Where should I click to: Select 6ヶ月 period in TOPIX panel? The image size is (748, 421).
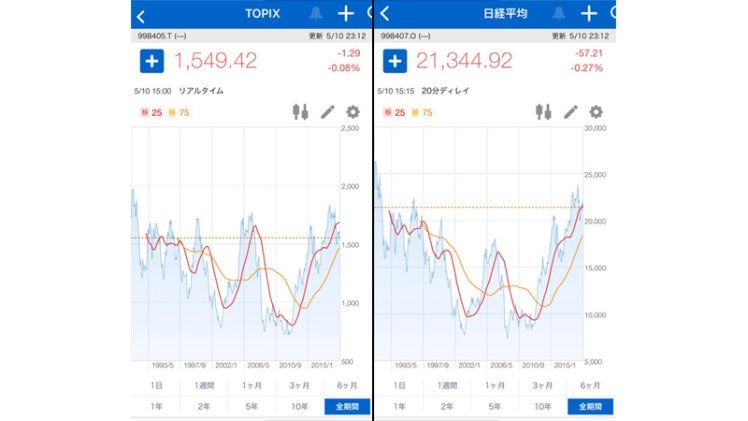(x=347, y=385)
